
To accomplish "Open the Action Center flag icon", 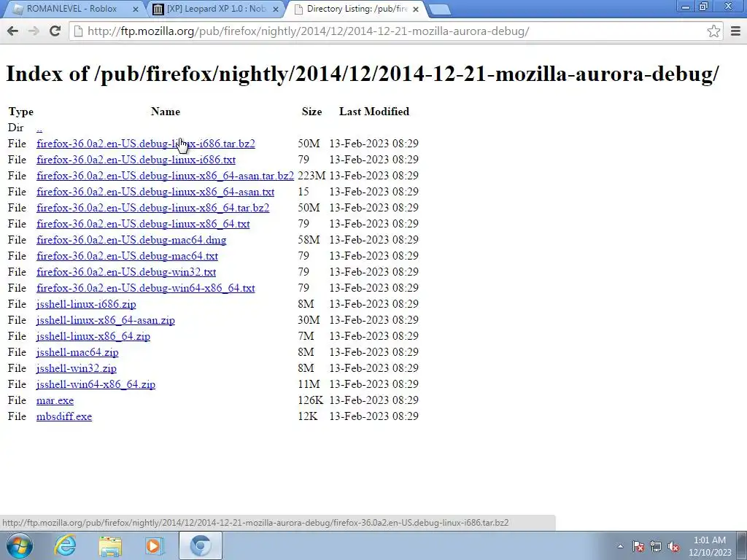I will pos(638,546).
